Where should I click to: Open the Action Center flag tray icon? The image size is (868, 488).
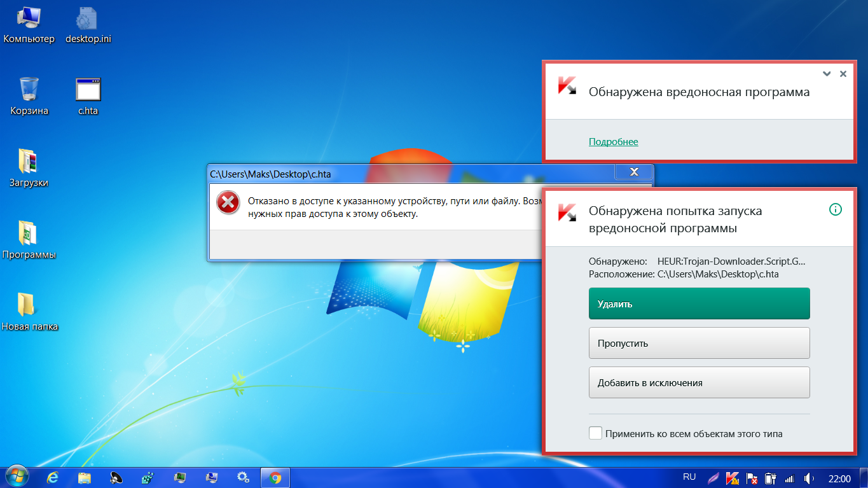point(752,478)
